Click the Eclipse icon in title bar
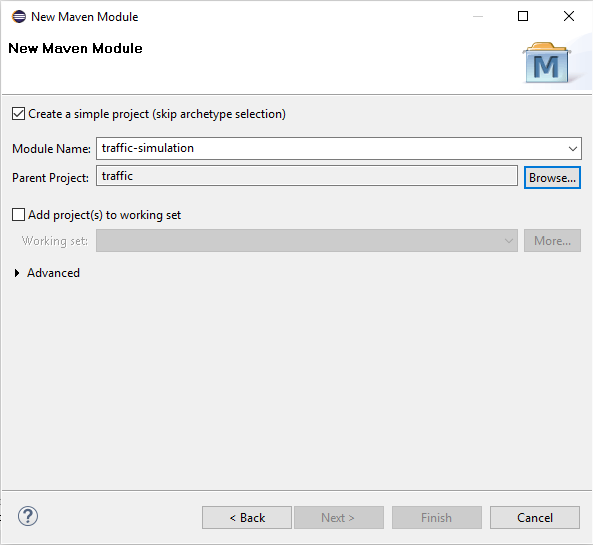The width and height of the screenshot is (593, 545). [x=19, y=17]
